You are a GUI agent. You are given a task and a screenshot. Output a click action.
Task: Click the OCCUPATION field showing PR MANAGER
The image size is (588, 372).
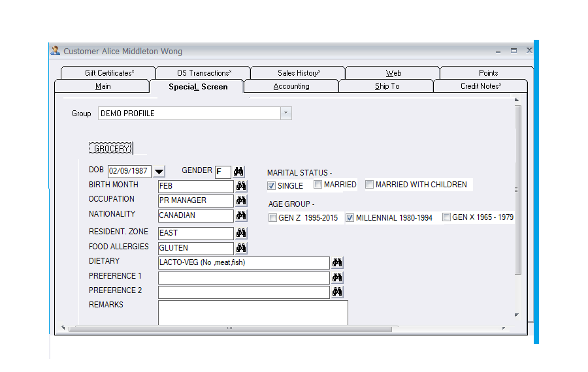click(196, 200)
